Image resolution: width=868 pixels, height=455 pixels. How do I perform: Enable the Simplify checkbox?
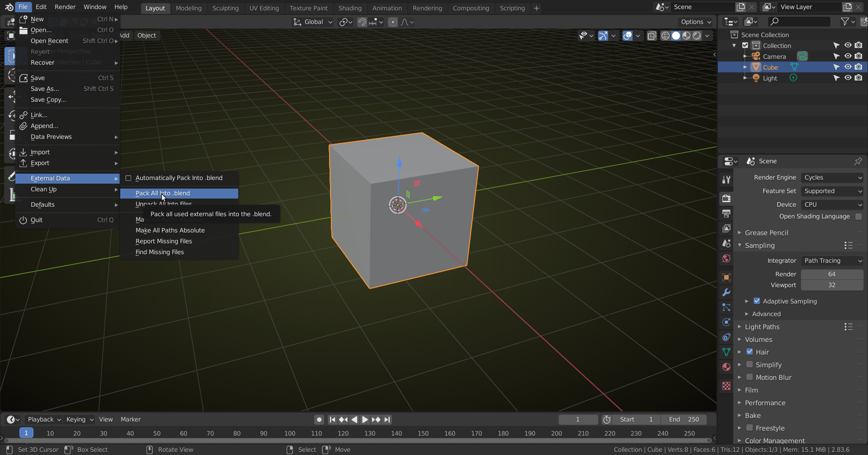(750, 364)
